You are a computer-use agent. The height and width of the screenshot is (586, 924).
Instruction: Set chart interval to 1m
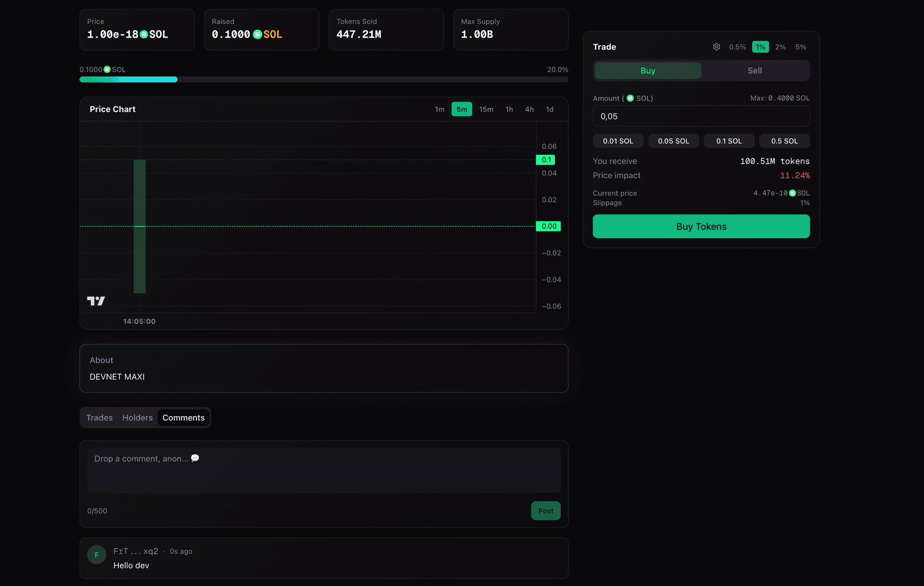[439, 109]
